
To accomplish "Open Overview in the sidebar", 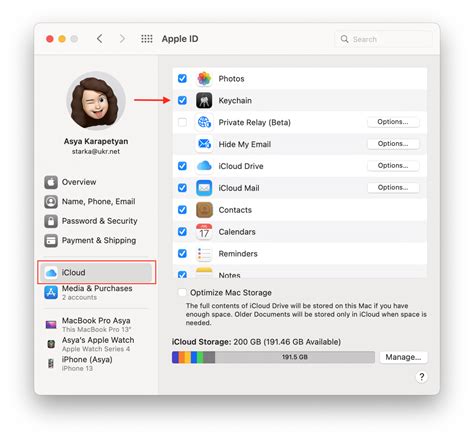I will [97, 182].
